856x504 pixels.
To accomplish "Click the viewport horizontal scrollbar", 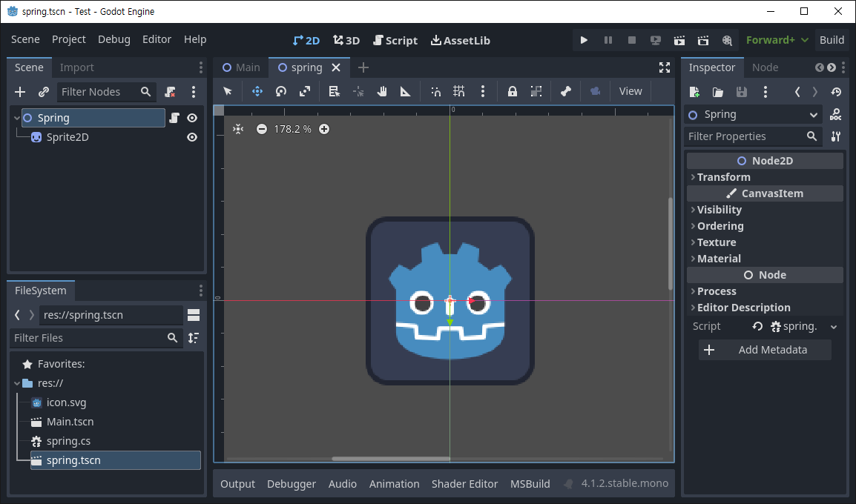I will [390, 459].
